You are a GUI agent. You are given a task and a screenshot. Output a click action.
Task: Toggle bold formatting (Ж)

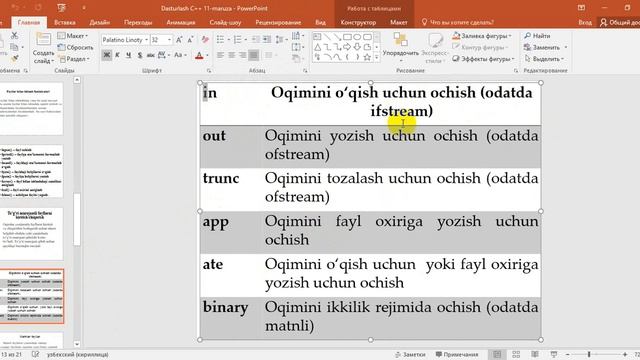pos(107,55)
